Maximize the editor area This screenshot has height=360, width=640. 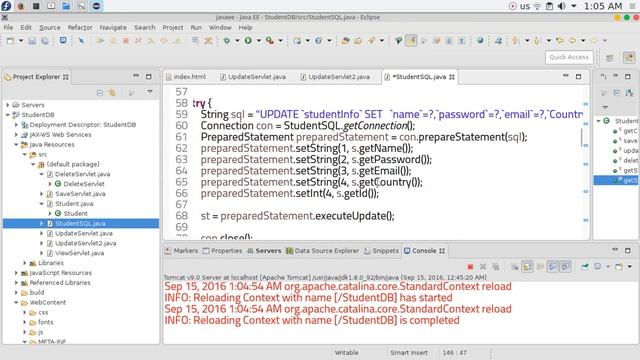pyautogui.click(x=578, y=76)
